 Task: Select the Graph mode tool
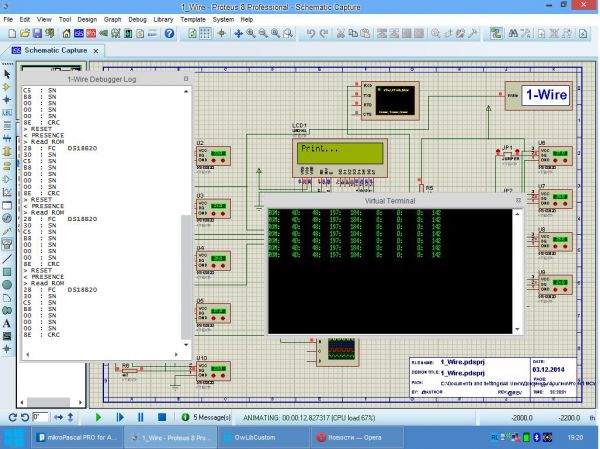[7, 192]
